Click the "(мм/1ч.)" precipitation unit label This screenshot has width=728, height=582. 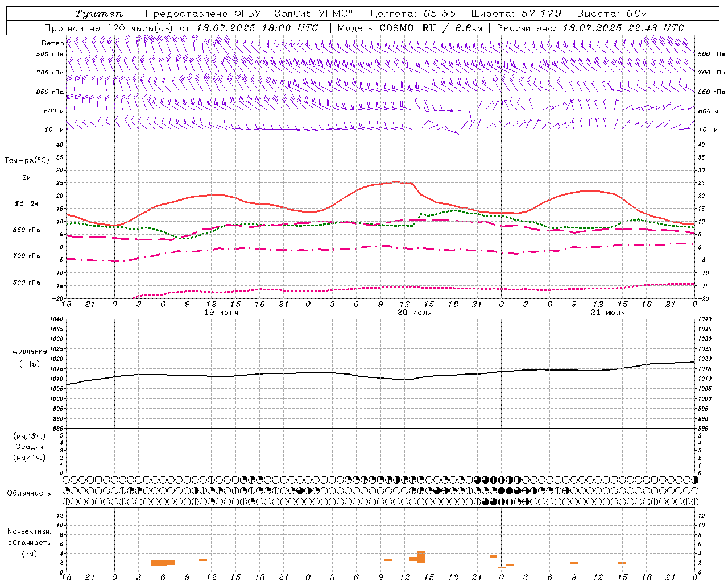[x=29, y=458]
